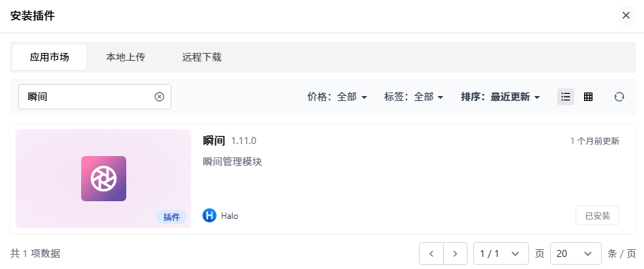Select the 应用市场 tab
Viewport: 644px width, 269px height.
point(49,57)
